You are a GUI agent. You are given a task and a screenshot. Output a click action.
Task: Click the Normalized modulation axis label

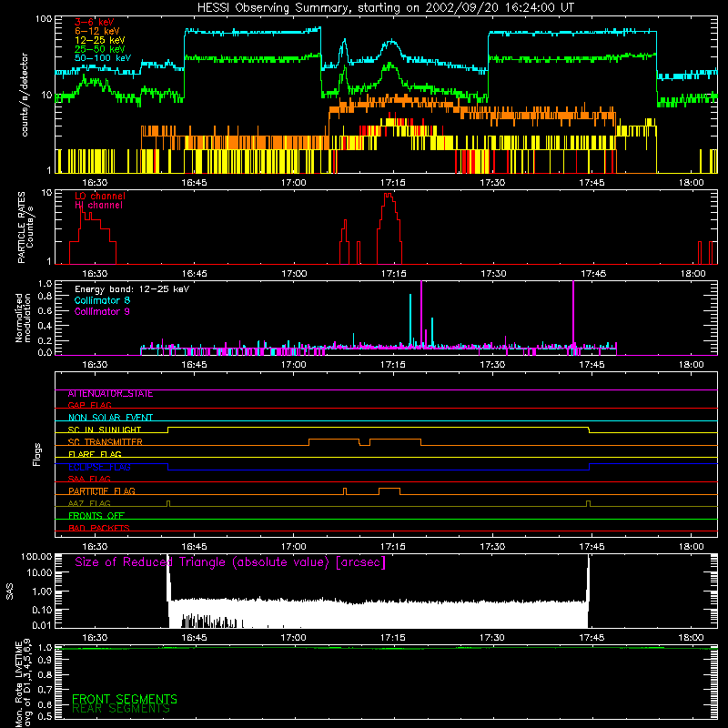coord(23,318)
